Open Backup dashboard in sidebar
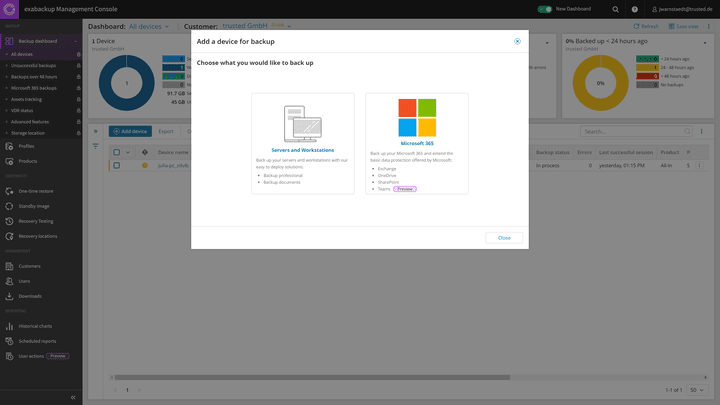720x405 pixels. (x=38, y=41)
